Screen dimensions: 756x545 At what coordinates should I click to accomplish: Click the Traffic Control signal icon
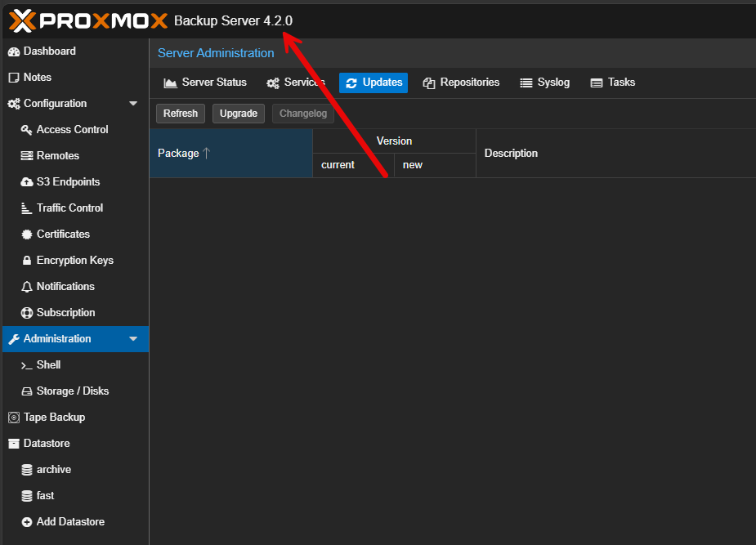(x=26, y=208)
